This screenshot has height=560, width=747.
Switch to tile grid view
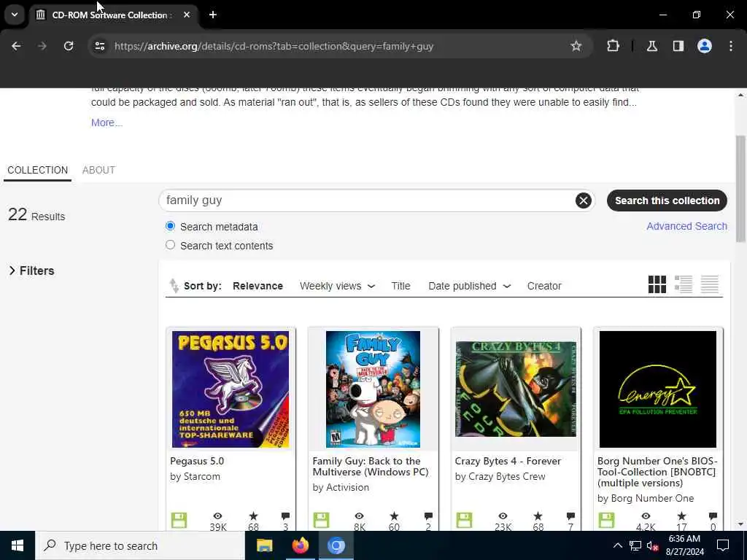pos(657,285)
